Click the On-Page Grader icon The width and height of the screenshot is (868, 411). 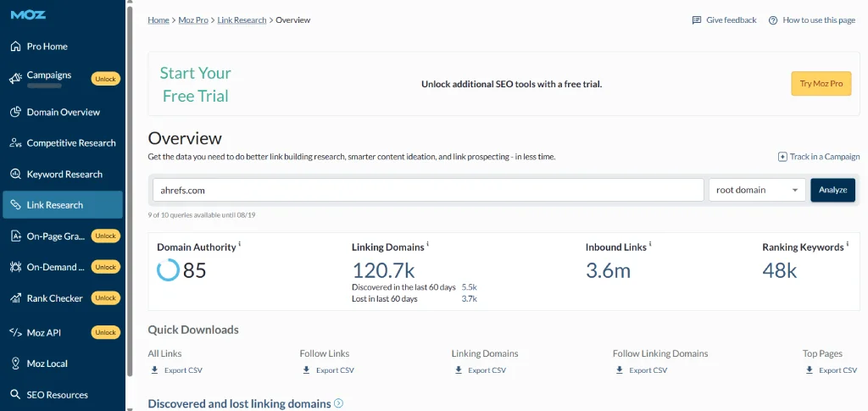[15, 236]
